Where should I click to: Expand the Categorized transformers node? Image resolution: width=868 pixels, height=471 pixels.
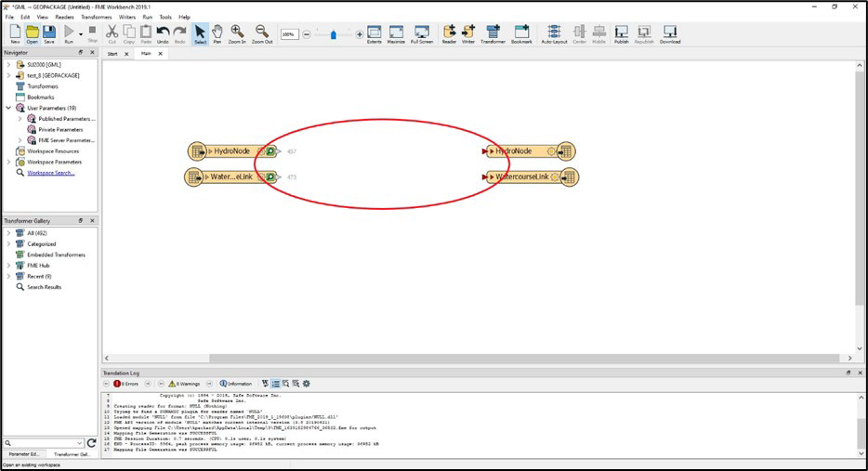click(x=8, y=244)
